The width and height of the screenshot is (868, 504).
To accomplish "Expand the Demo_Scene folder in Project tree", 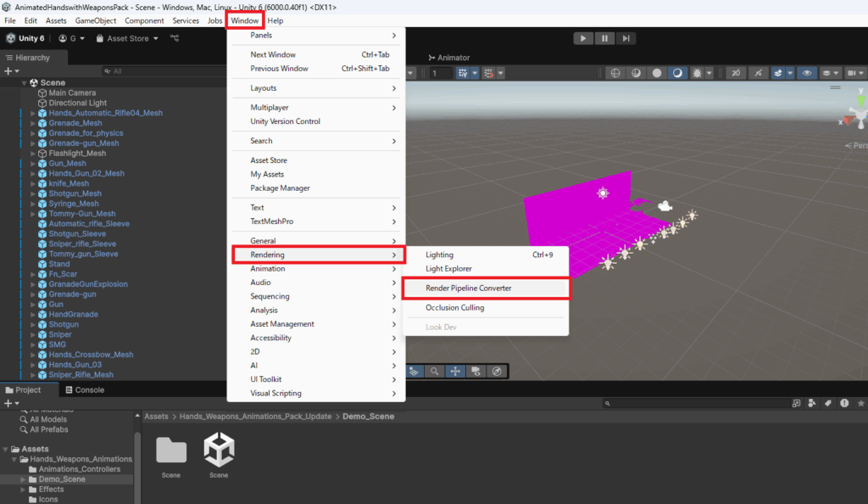I will (x=23, y=479).
